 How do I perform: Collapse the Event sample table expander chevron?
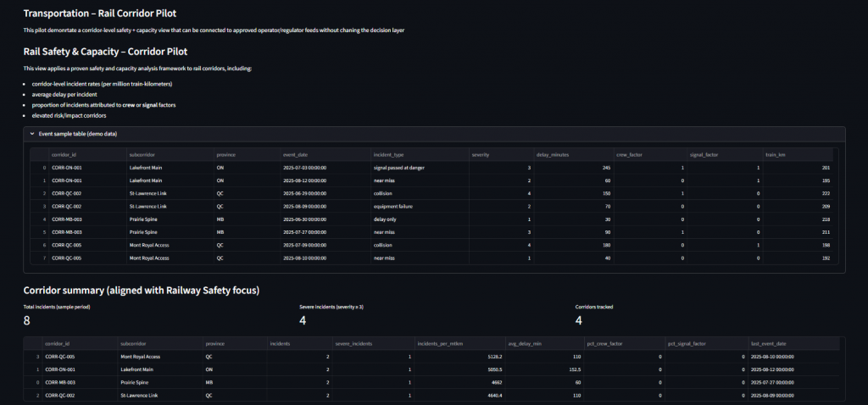click(31, 134)
